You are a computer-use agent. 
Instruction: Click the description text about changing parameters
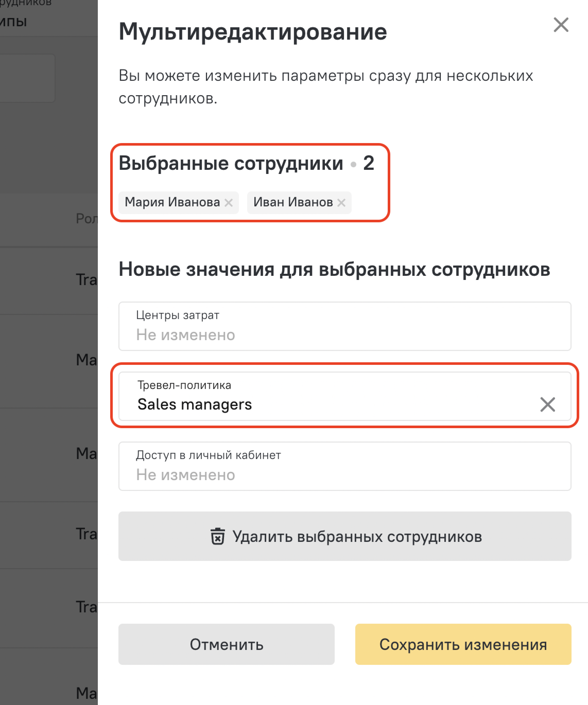pos(325,87)
